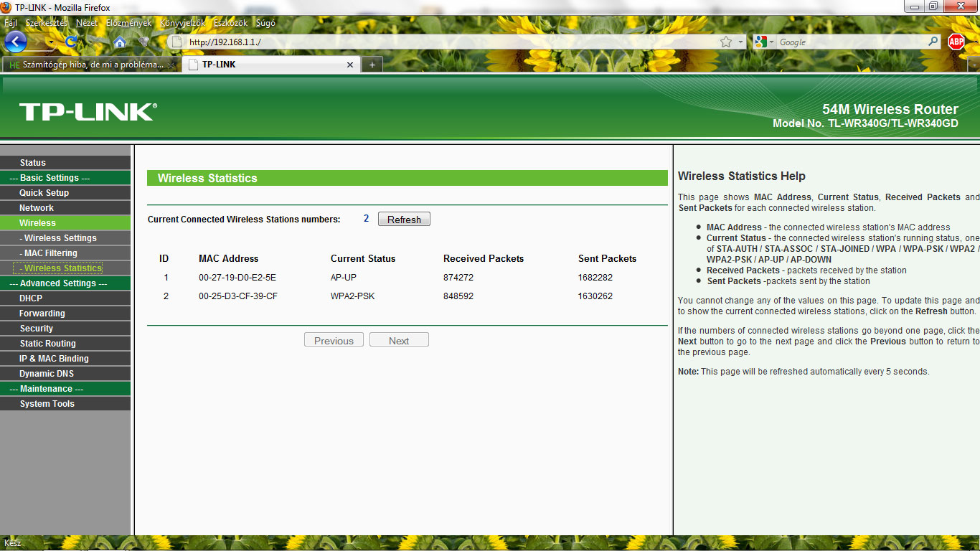Click the TP-LINK logo in the banner
Screen dimensions: 980x551
(x=88, y=111)
